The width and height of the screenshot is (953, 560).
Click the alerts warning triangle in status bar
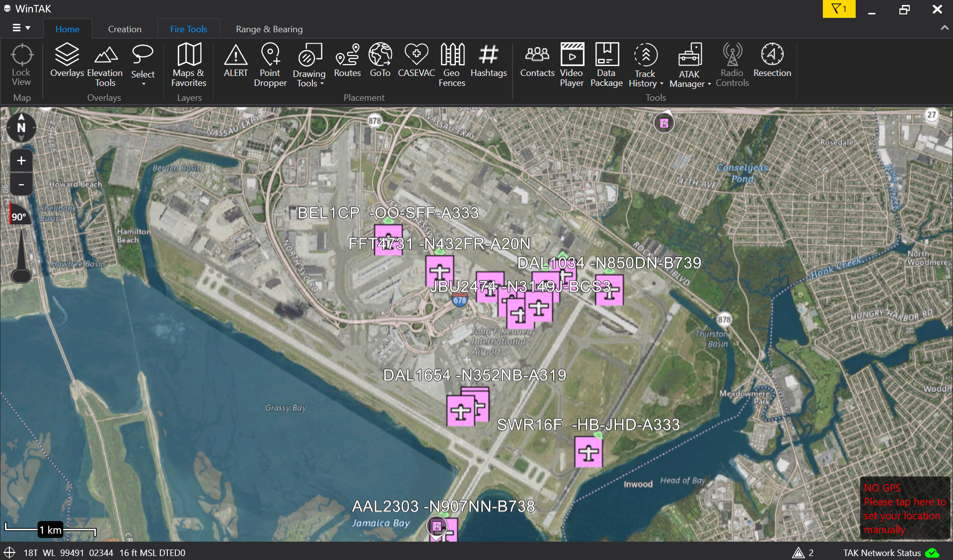[x=798, y=553]
